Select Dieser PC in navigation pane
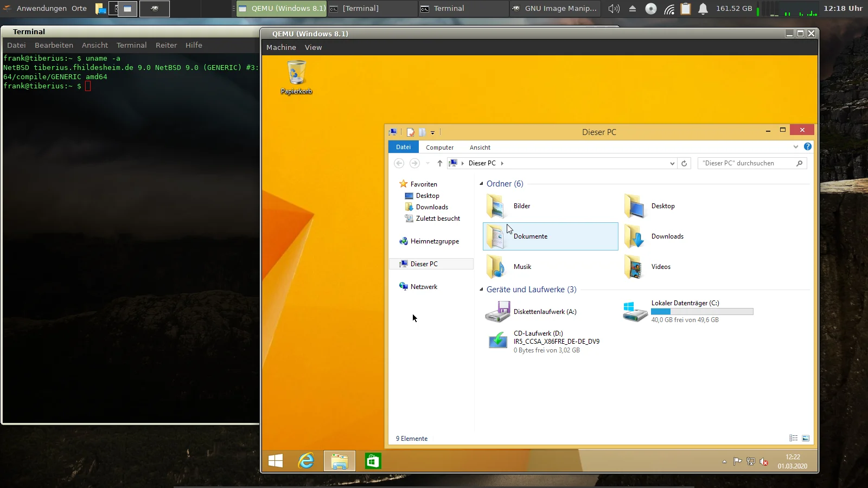This screenshot has width=868, height=488. coord(431,264)
